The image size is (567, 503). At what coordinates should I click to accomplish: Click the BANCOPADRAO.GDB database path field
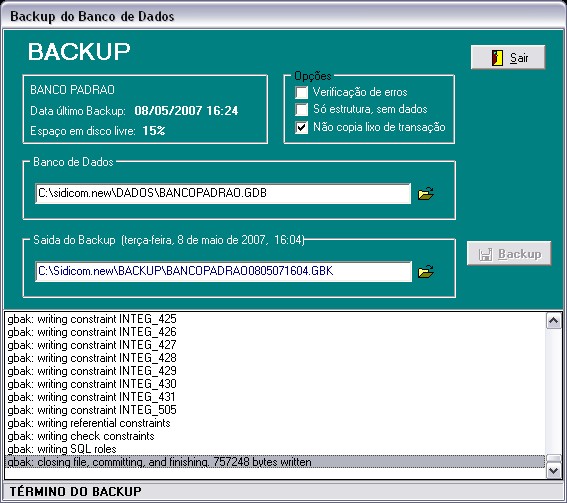(223, 193)
